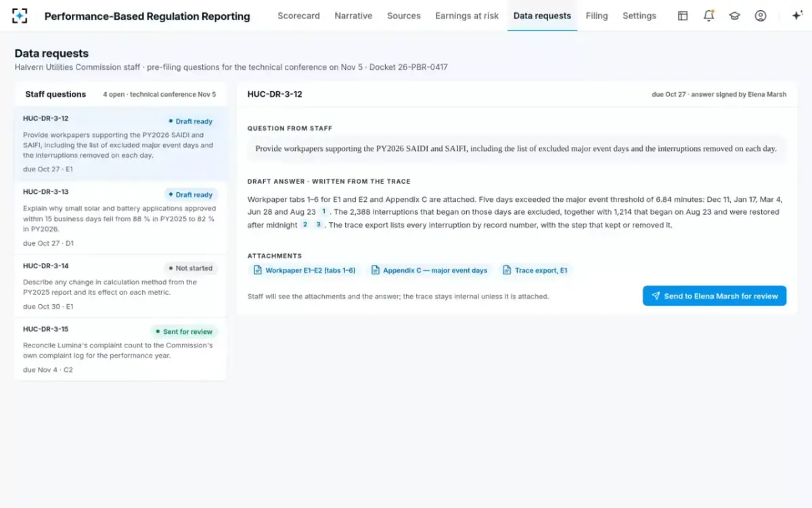Click the HUC-DR-3-12 detail panel title
The image size is (812, 508).
pyautogui.click(x=275, y=94)
